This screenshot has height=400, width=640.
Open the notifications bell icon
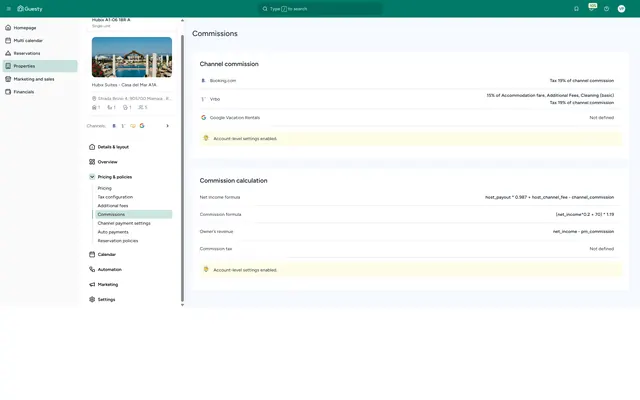(576, 9)
